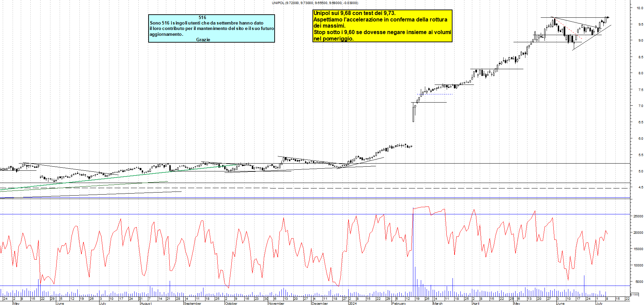
Task: Click the March month label on time axis
Action: click(438, 303)
